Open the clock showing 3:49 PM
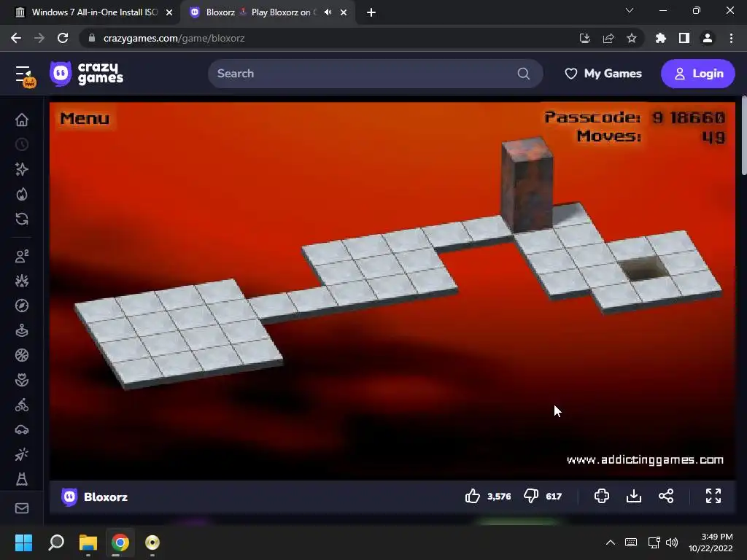Screen dimensions: 747x560 tap(711, 542)
